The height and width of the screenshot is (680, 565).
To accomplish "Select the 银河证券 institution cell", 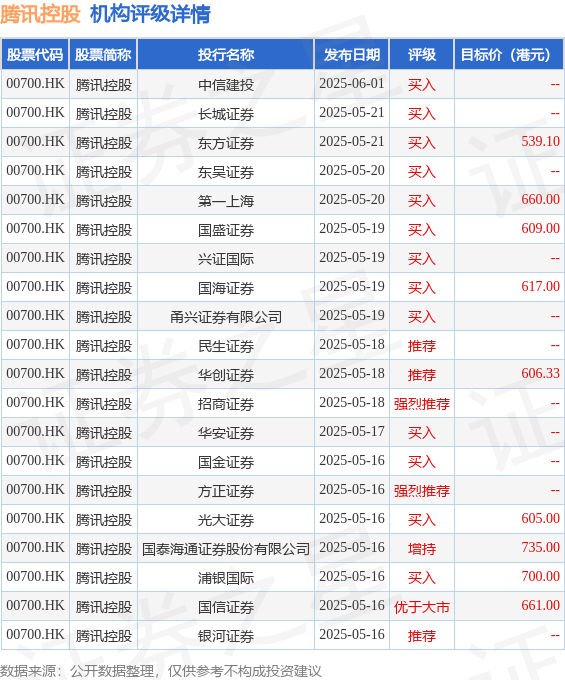I will 225,636.
